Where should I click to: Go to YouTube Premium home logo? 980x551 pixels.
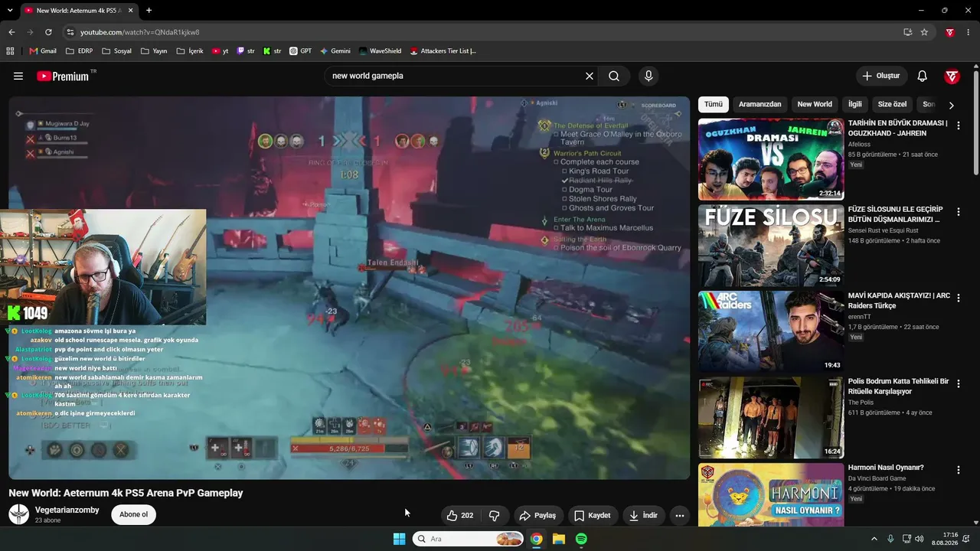(62, 76)
